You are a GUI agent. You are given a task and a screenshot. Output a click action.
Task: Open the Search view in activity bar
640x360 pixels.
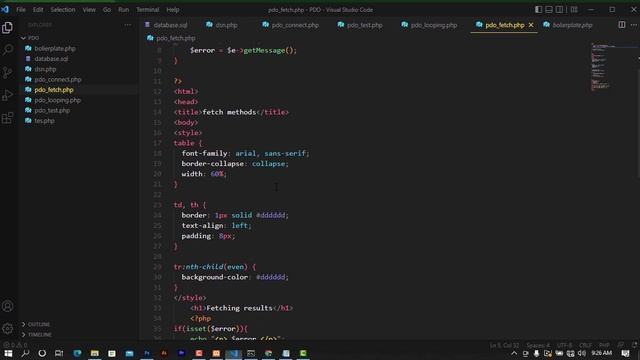(7, 50)
